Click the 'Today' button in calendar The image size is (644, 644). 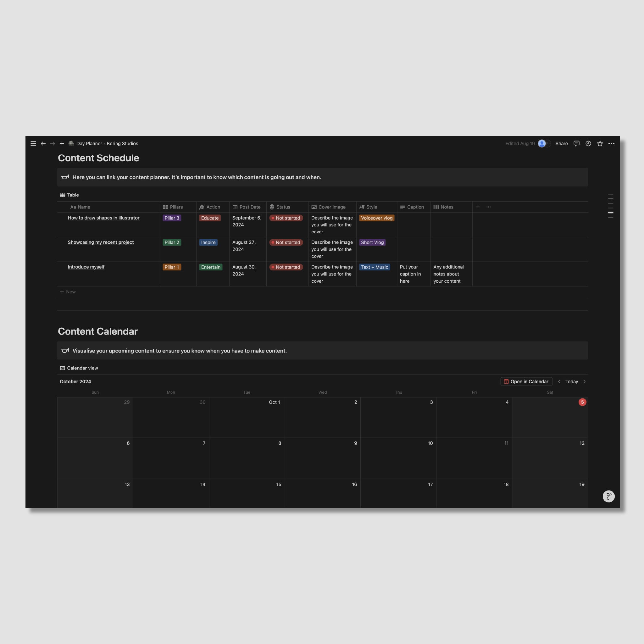[x=571, y=381]
